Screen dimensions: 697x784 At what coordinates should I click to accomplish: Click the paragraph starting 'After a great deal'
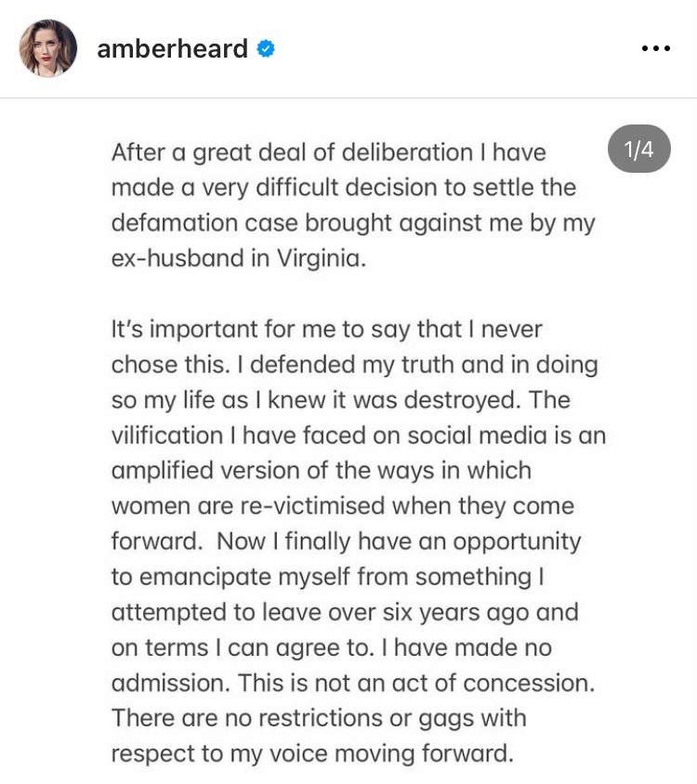(353, 205)
